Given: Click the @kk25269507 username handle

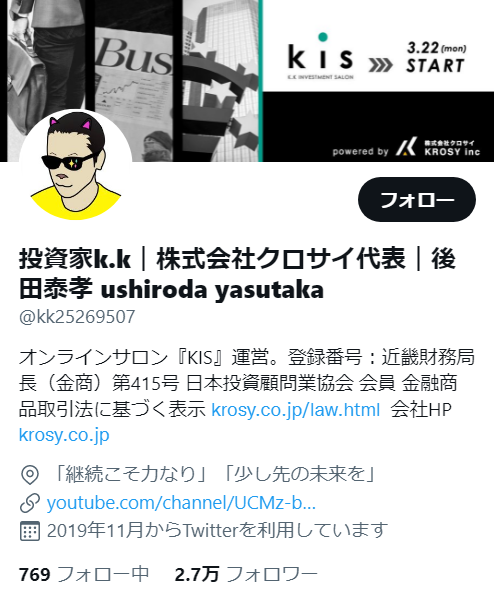Looking at the screenshot, I should tap(77, 317).
